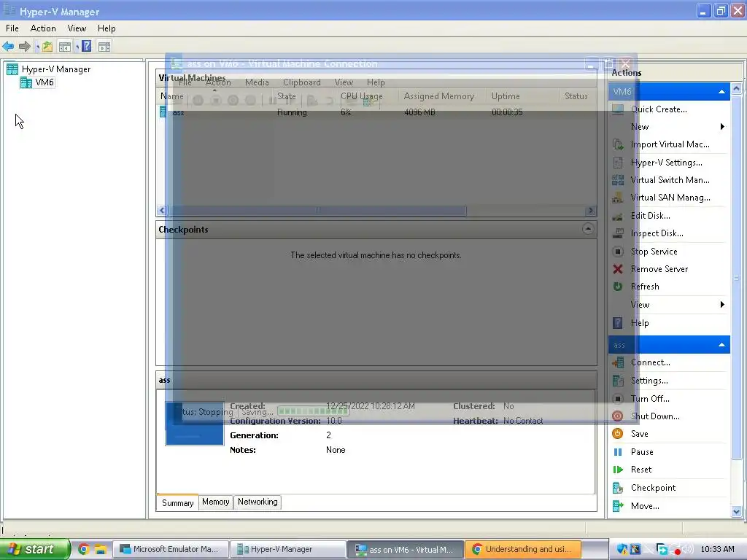Go forward using the gray Forward arrow
Screen dimensions: 747x560
tap(24, 46)
